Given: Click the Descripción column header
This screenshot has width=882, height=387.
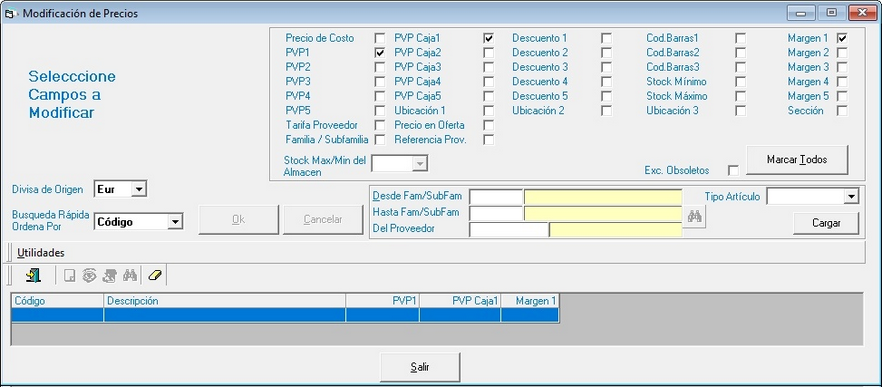Looking at the screenshot, I should pyautogui.click(x=224, y=301).
